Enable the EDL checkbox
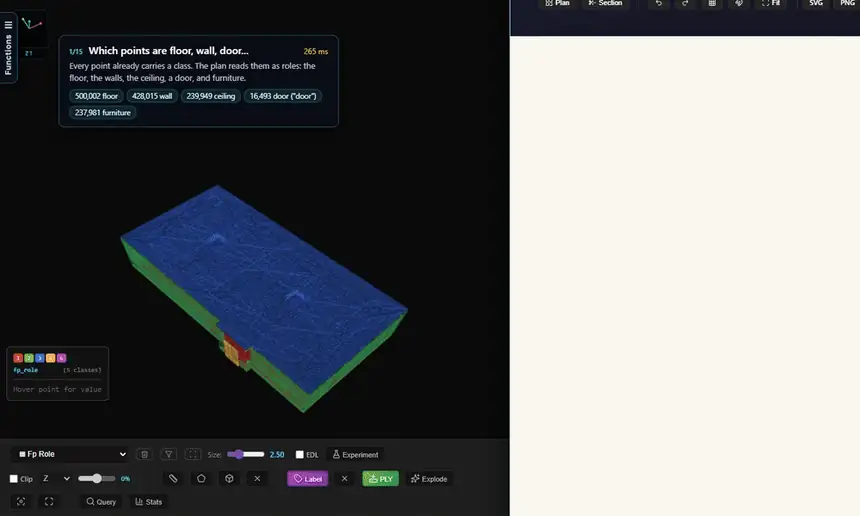 [299, 455]
